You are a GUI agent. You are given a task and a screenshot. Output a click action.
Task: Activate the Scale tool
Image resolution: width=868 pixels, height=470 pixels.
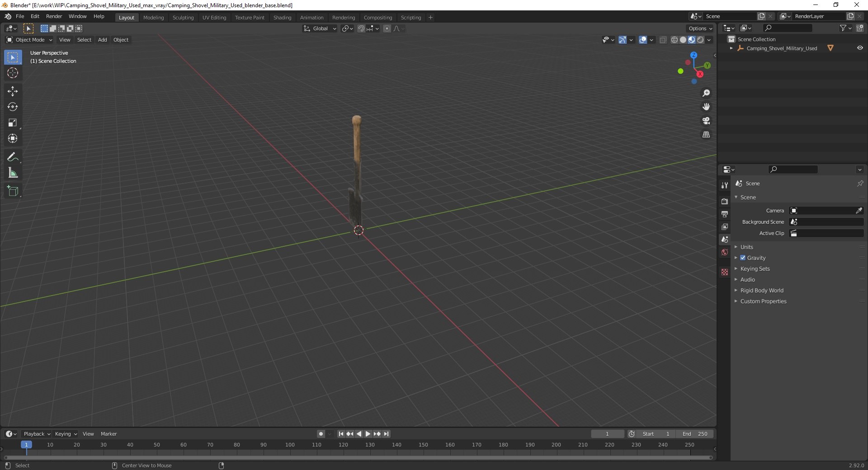(x=13, y=123)
